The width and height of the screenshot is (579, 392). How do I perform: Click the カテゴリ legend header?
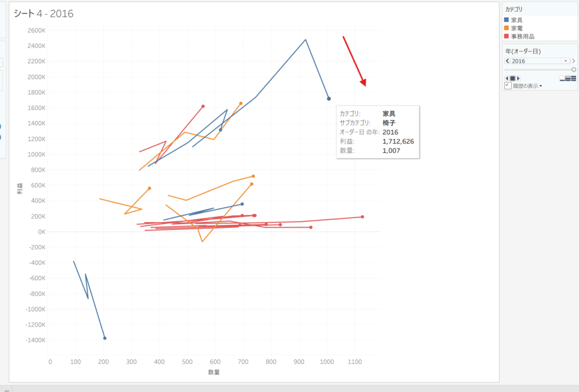[514, 10]
